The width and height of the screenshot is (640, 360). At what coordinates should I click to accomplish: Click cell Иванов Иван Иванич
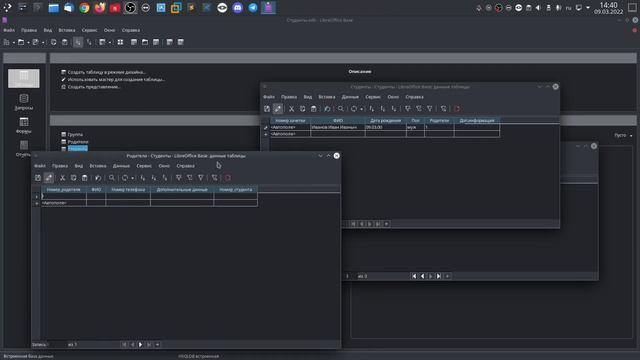tap(338, 127)
